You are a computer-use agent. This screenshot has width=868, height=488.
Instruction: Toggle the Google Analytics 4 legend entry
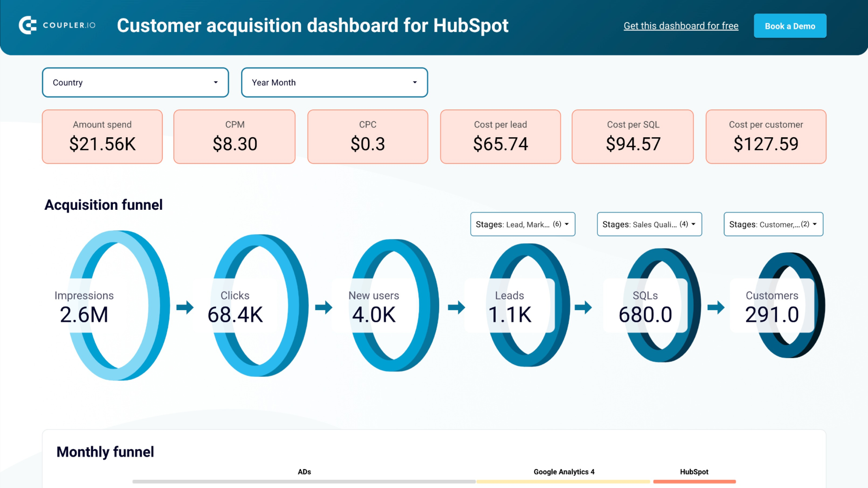[564, 472]
